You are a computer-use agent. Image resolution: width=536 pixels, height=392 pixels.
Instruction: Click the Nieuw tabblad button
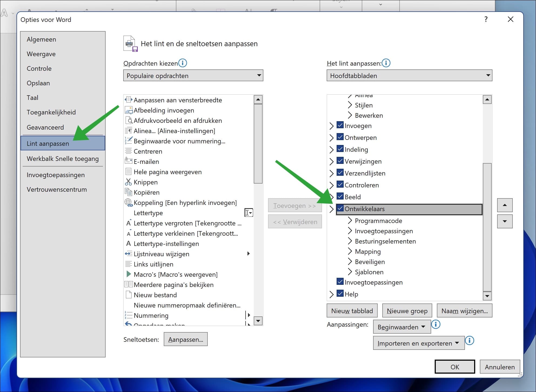(x=352, y=310)
